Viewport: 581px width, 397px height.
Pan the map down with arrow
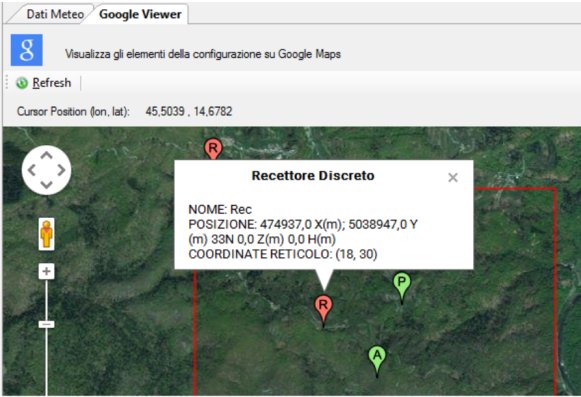click(46, 184)
